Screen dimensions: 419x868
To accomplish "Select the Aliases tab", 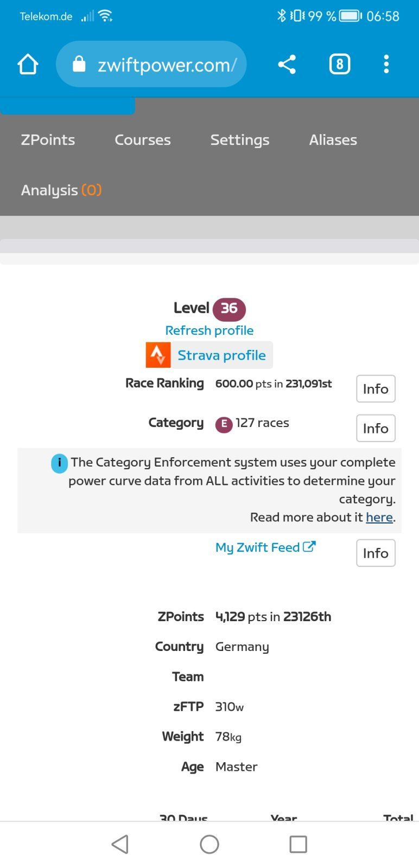I will point(333,140).
